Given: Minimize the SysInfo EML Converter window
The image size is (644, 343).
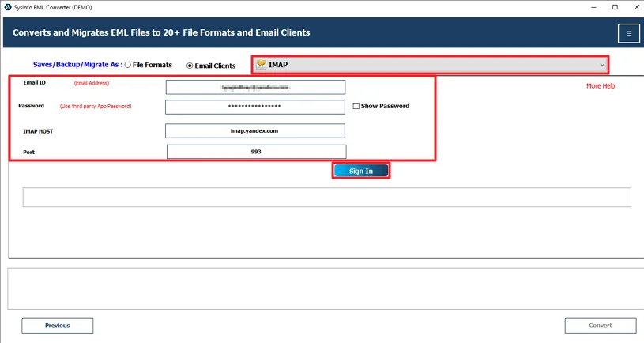Looking at the screenshot, I should pos(593,7).
